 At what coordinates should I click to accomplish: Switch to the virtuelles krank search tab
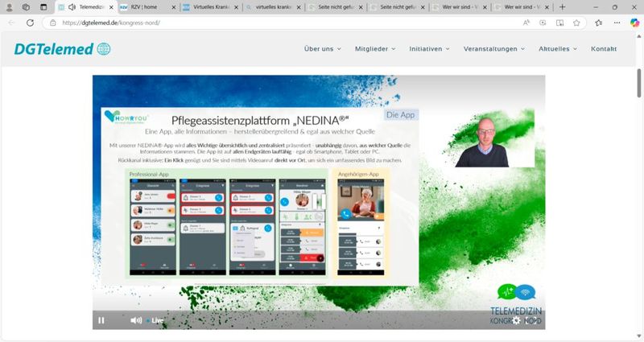(273, 7)
